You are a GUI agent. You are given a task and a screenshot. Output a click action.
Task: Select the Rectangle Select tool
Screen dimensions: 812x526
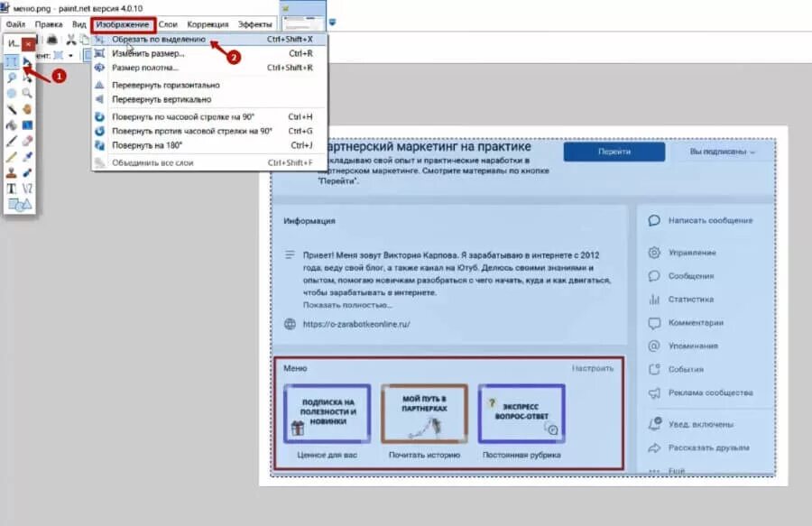[x=12, y=61]
